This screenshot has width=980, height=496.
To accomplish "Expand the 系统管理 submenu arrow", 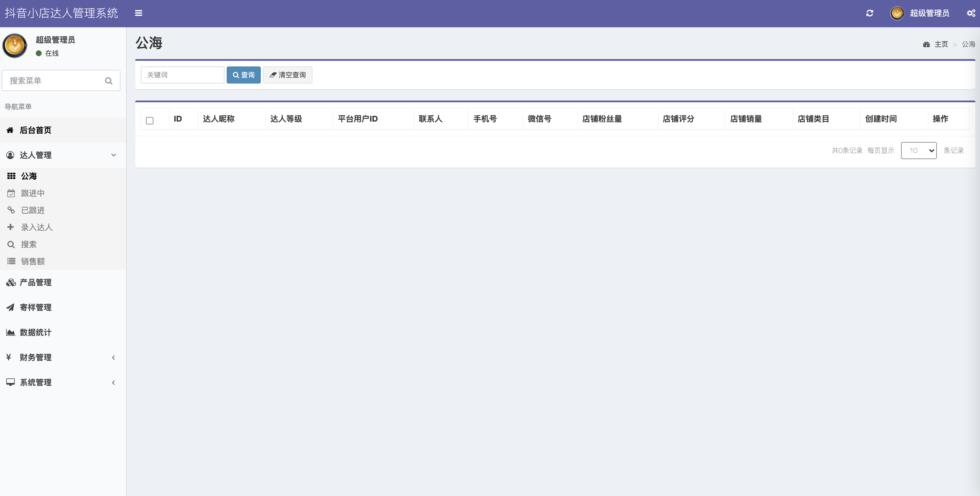I will click(x=113, y=383).
